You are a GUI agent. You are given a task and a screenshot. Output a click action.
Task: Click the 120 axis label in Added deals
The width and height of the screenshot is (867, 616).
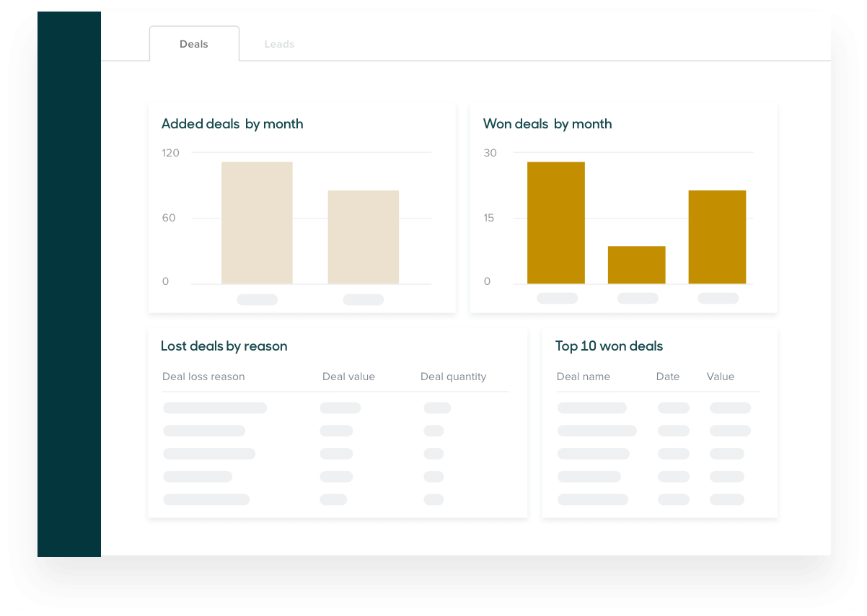point(171,153)
